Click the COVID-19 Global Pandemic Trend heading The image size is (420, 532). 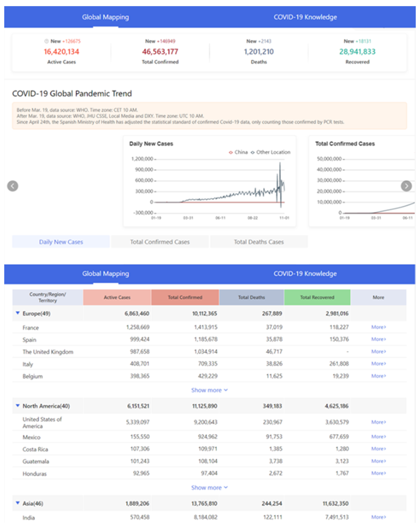(x=72, y=94)
